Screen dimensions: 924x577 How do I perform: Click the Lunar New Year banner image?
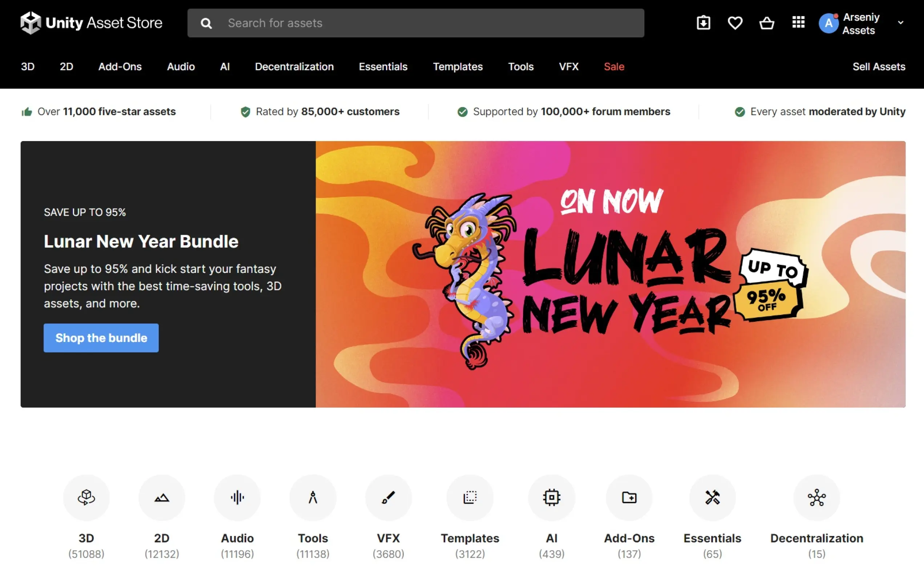[x=610, y=274]
